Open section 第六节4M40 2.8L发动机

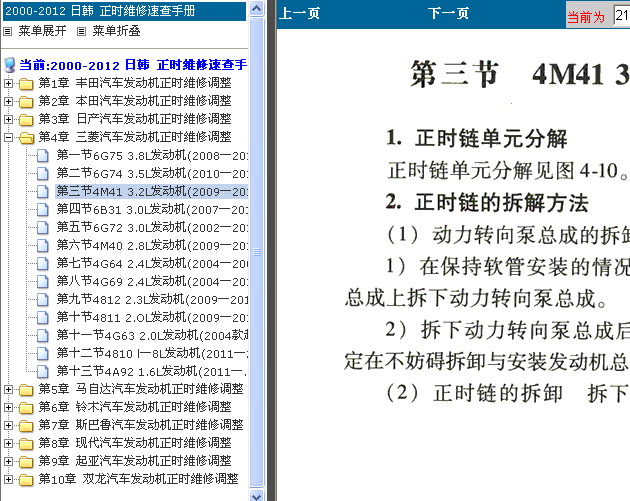[152, 245]
